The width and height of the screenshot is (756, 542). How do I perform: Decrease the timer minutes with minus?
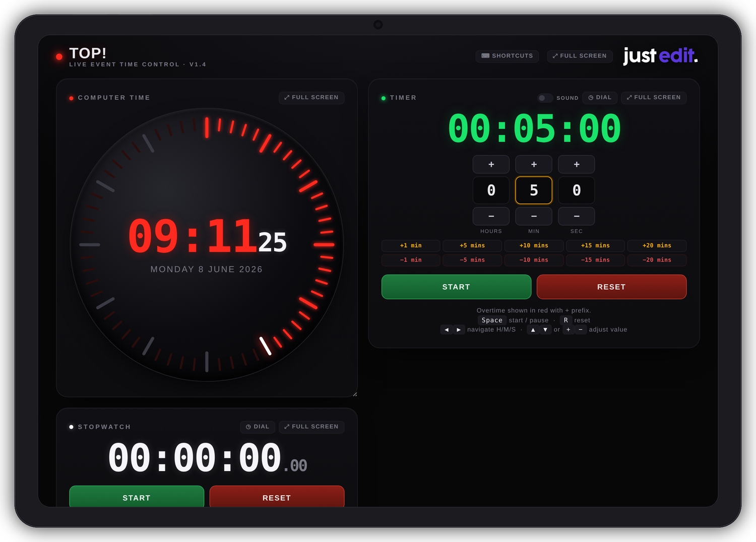pyautogui.click(x=534, y=216)
